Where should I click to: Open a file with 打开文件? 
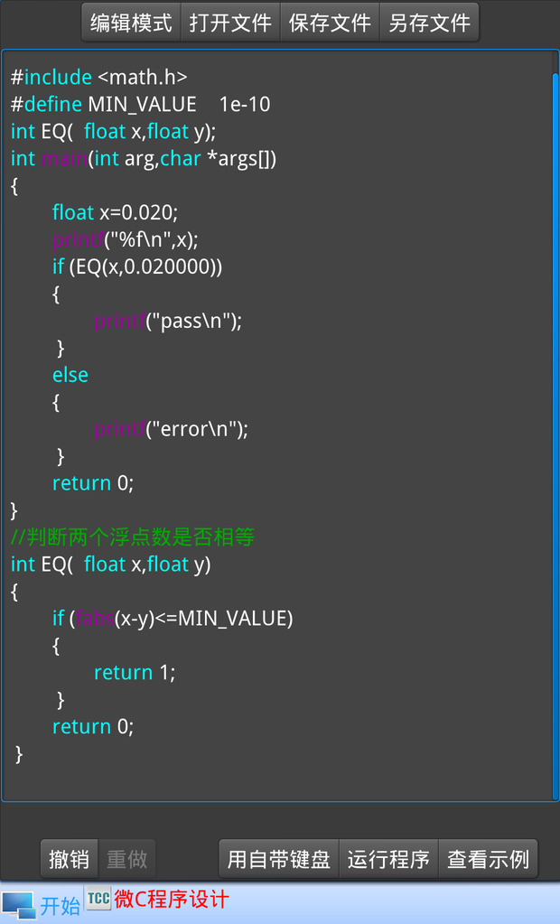(230, 23)
